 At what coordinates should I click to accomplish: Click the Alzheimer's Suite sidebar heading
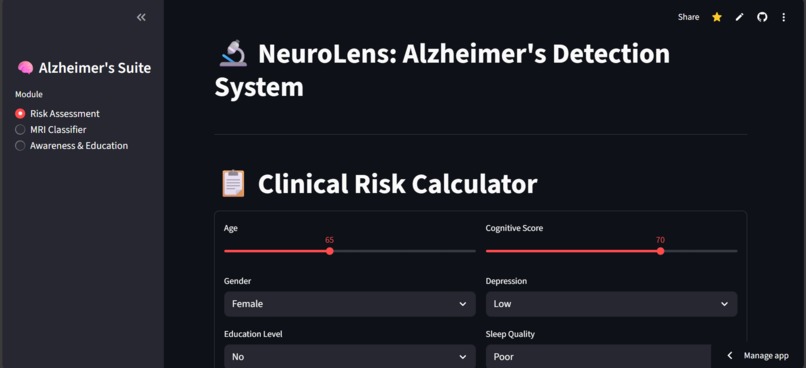point(95,68)
